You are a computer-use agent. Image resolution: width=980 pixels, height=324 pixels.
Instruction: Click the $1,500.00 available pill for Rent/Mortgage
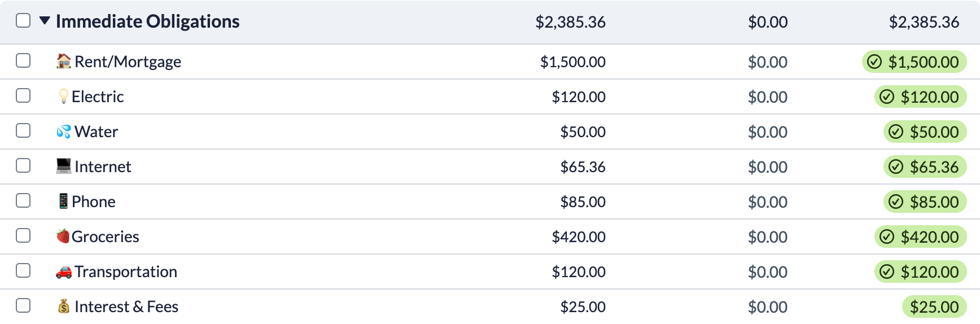point(915,62)
